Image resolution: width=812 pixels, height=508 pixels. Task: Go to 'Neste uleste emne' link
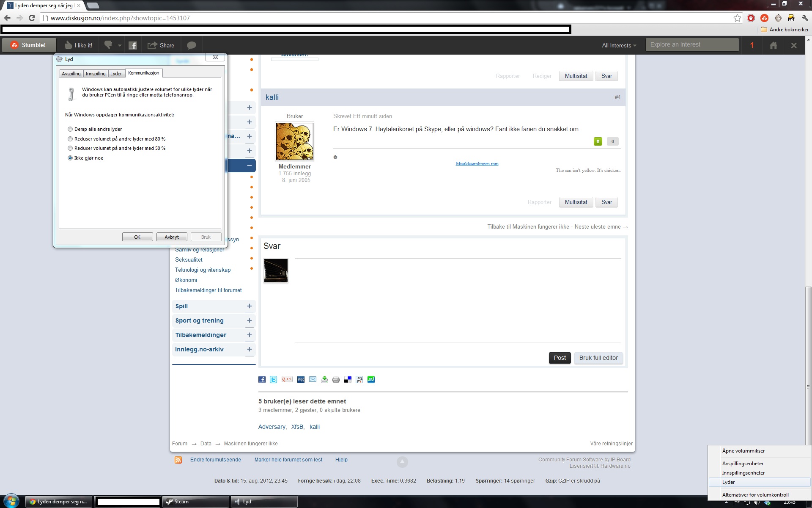point(601,227)
